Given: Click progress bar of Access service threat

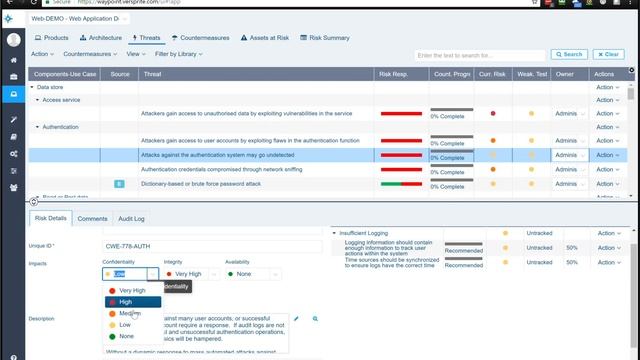Looking at the screenshot, I should coord(451,109).
